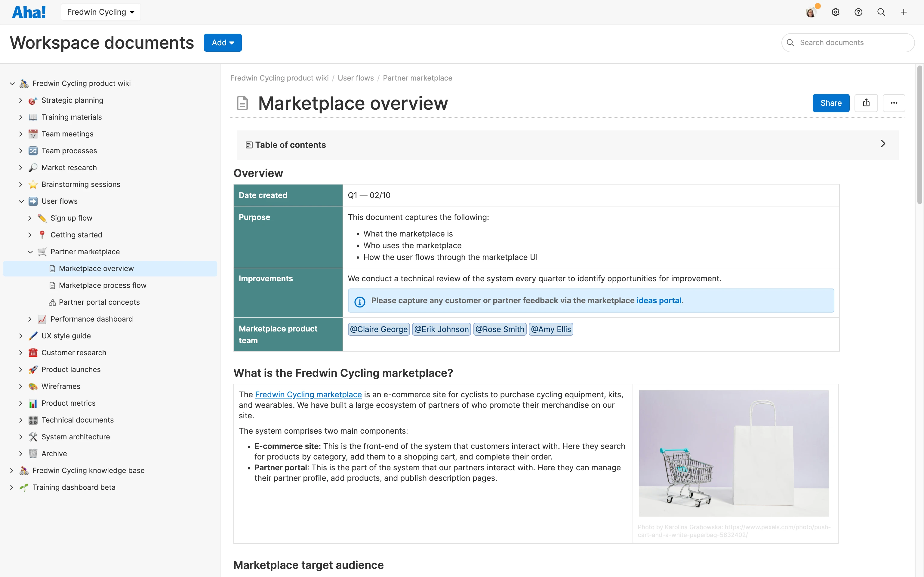This screenshot has width=924, height=577.
Task: Click the share/export arrow icon beside Share
Action: 866,103
